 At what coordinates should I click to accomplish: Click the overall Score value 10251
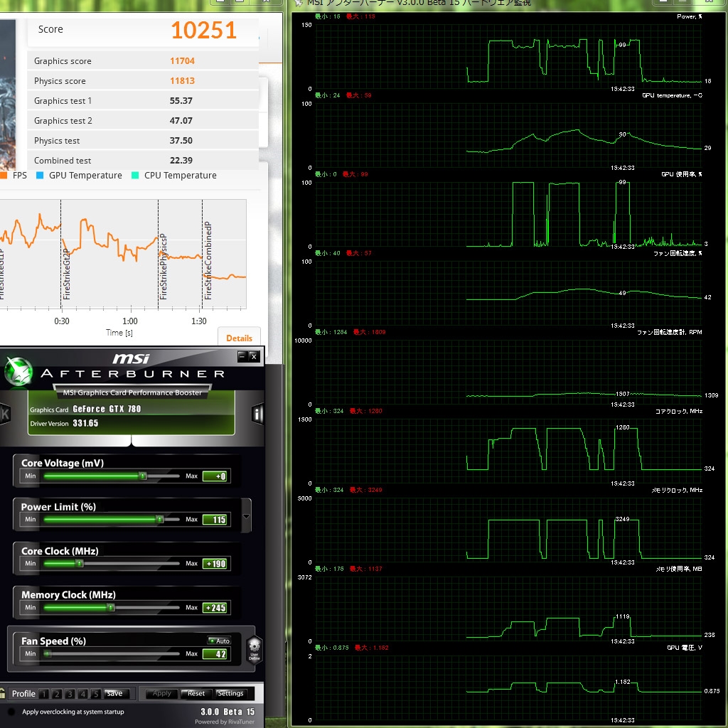pos(204,30)
